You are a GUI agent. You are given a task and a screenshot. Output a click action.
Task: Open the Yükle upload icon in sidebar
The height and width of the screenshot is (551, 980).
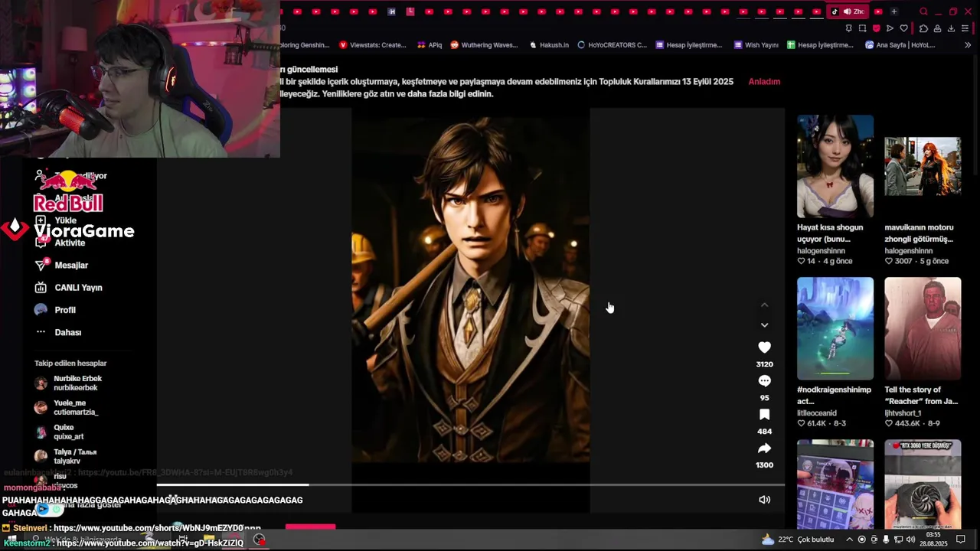41,220
